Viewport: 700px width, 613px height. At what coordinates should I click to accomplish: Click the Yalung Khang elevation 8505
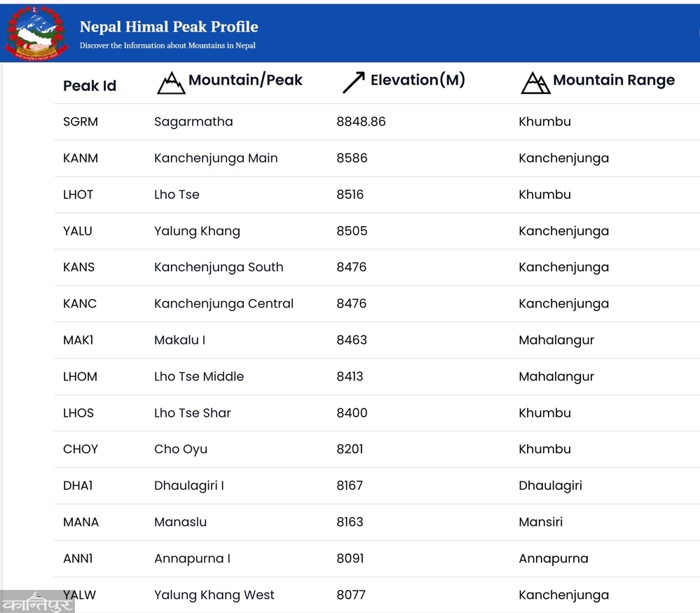point(352,231)
